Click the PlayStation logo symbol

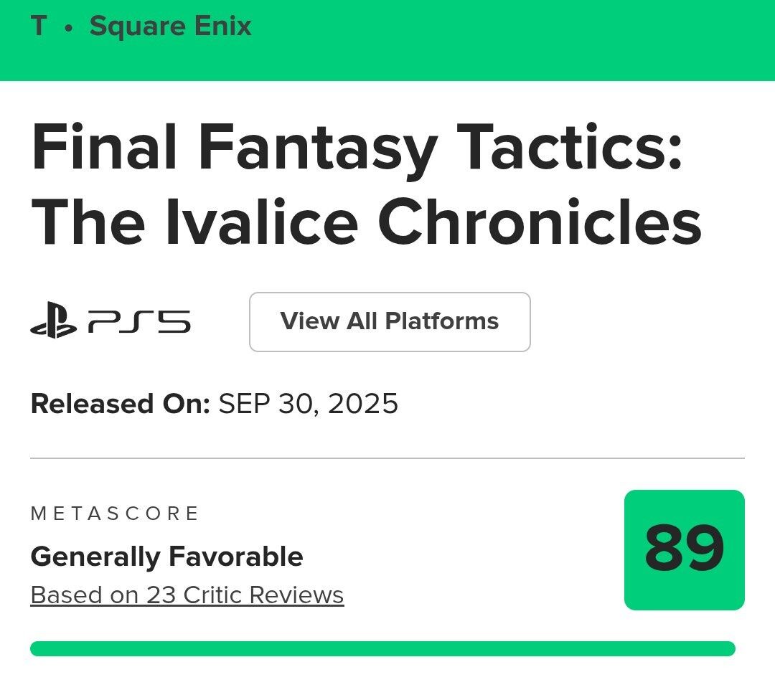pyautogui.click(x=53, y=321)
